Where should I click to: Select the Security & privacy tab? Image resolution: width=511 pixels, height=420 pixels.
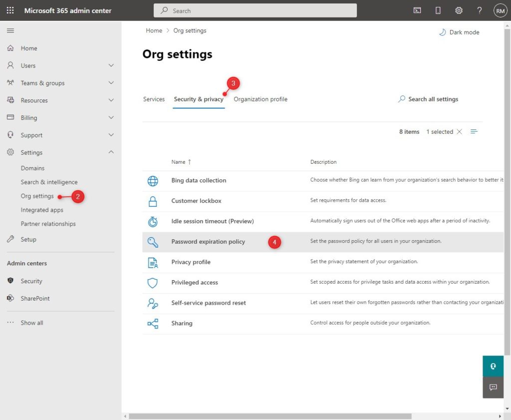(x=199, y=99)
